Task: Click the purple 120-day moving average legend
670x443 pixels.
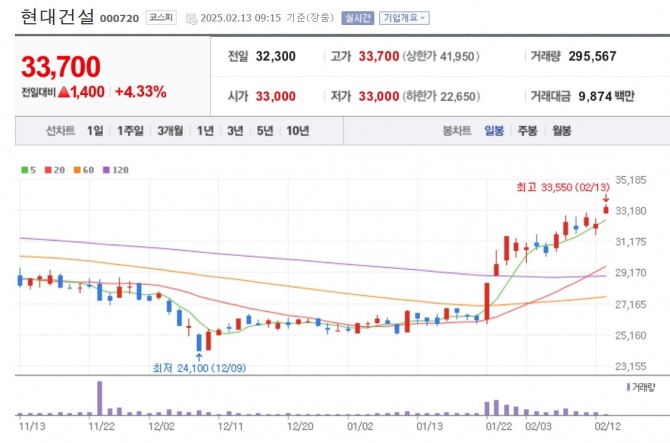Action: tap(115, 170)
